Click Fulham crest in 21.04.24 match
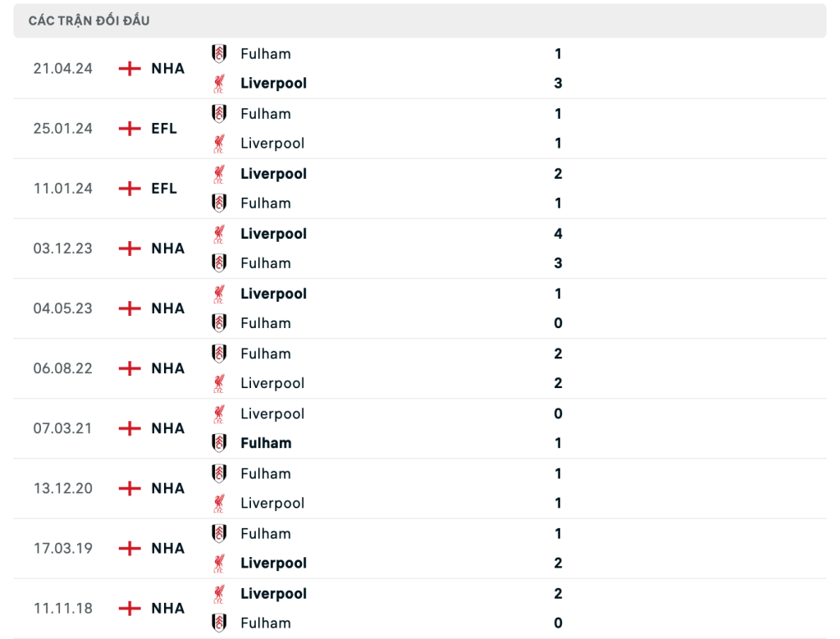 218,53
